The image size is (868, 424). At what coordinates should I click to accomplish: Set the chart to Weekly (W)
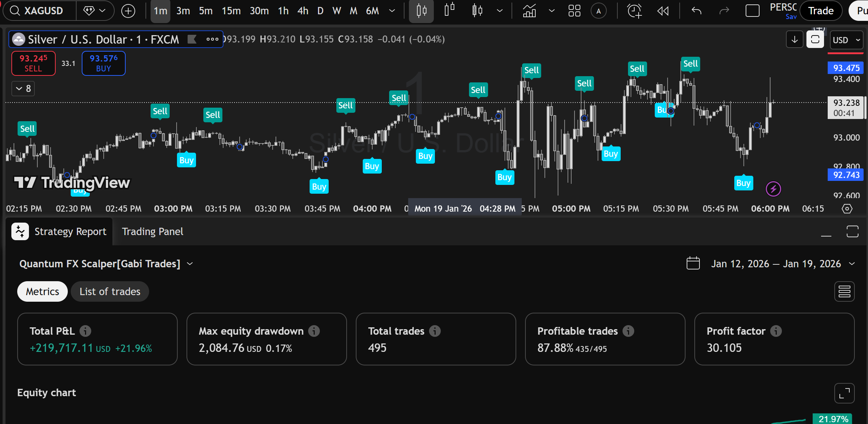(337, 11)
